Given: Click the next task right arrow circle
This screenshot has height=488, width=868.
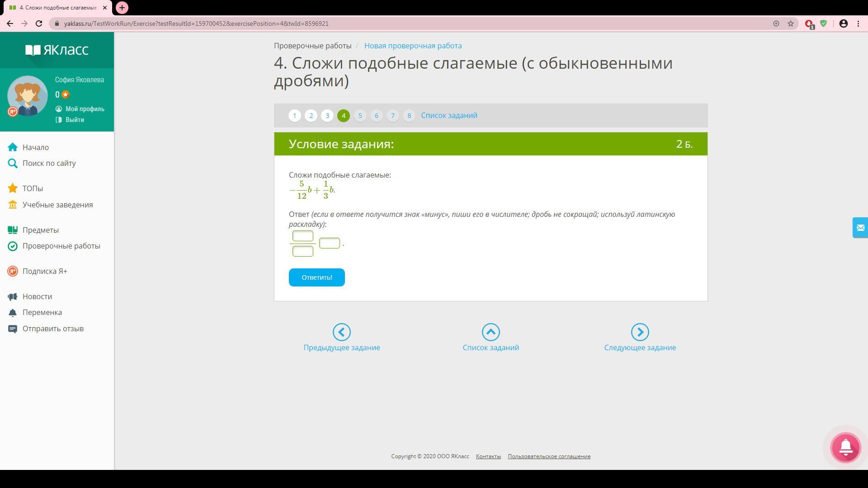Looking at the screenshot, I should tap(640, 332).
